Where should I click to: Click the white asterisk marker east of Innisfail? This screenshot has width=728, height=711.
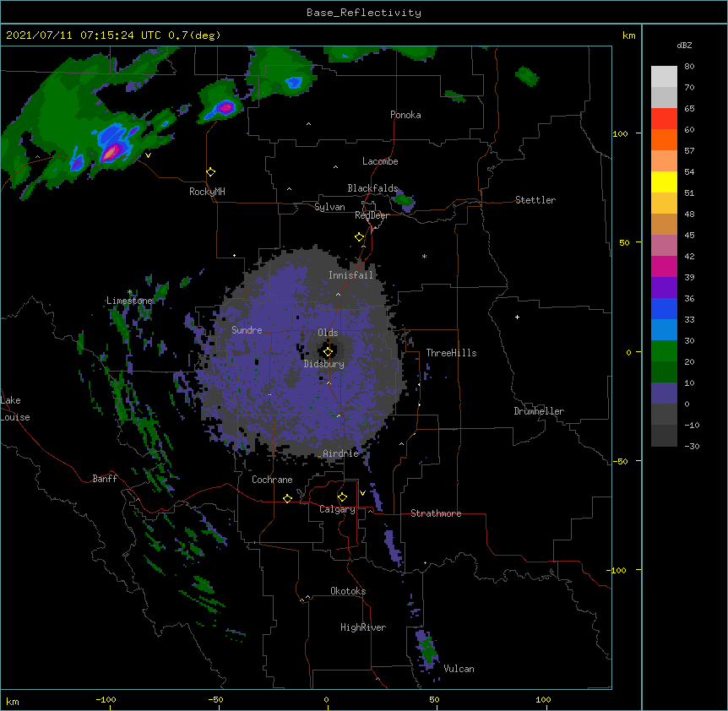point(424,256)
